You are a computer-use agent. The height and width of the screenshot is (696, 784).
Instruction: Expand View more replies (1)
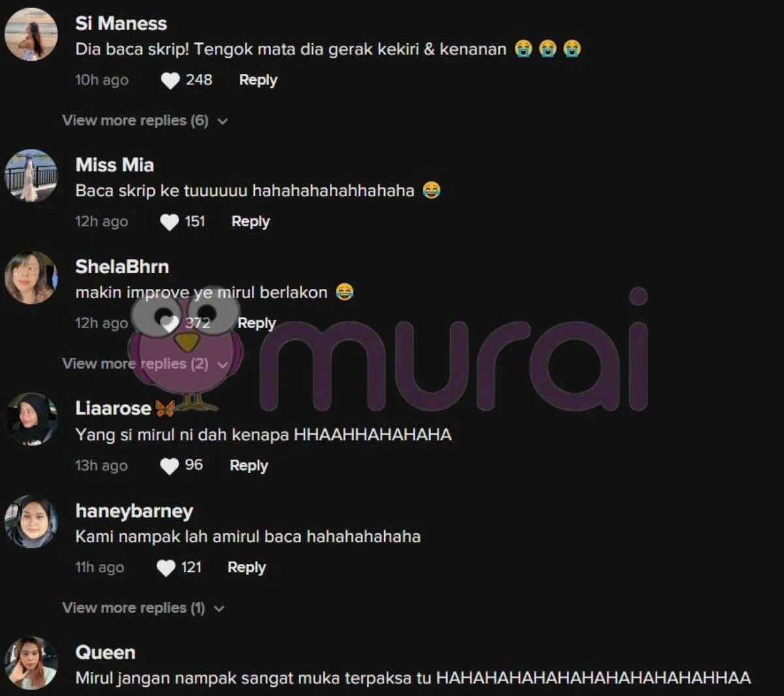coord(143,608)
